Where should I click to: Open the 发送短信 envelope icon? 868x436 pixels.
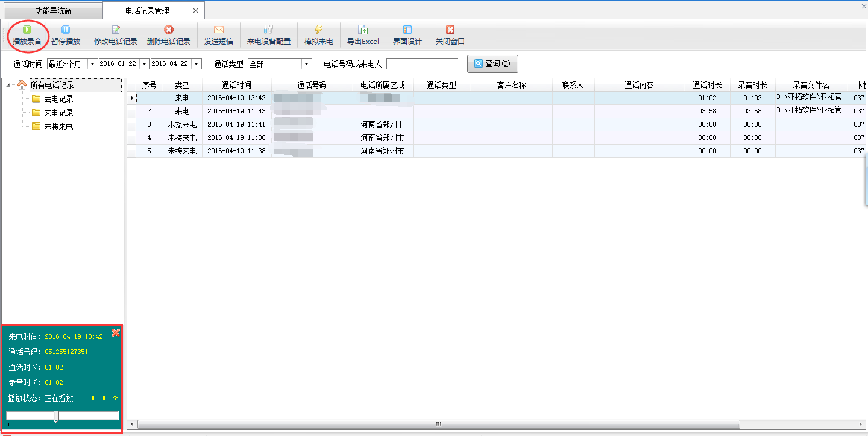218,30
